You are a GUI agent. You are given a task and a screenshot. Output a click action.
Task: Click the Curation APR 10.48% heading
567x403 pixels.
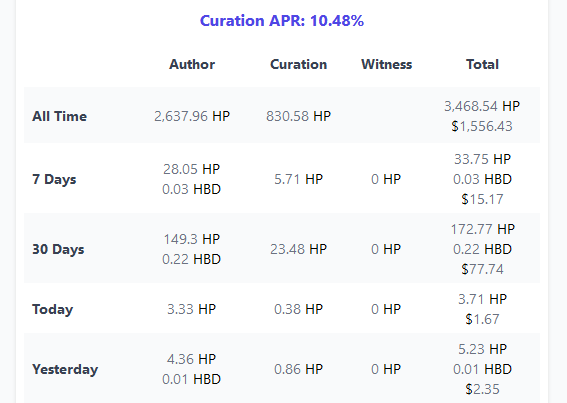tap(282, 21)
